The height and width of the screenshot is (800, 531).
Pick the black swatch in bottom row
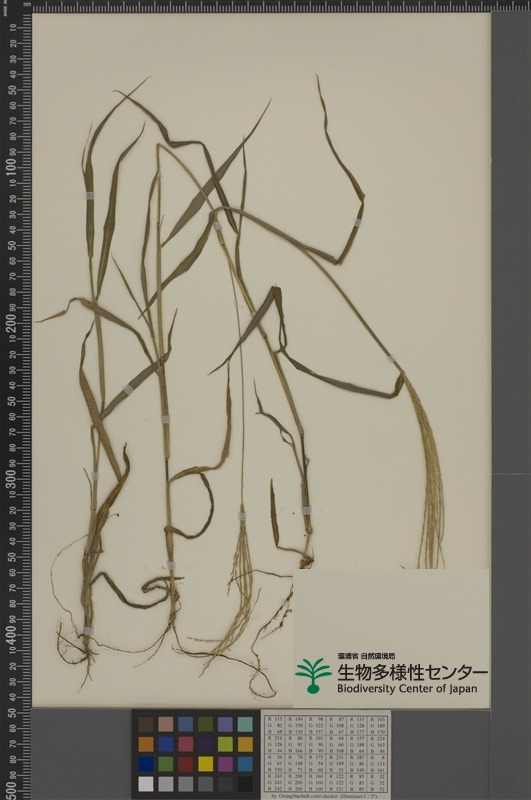tap(245, 784)
